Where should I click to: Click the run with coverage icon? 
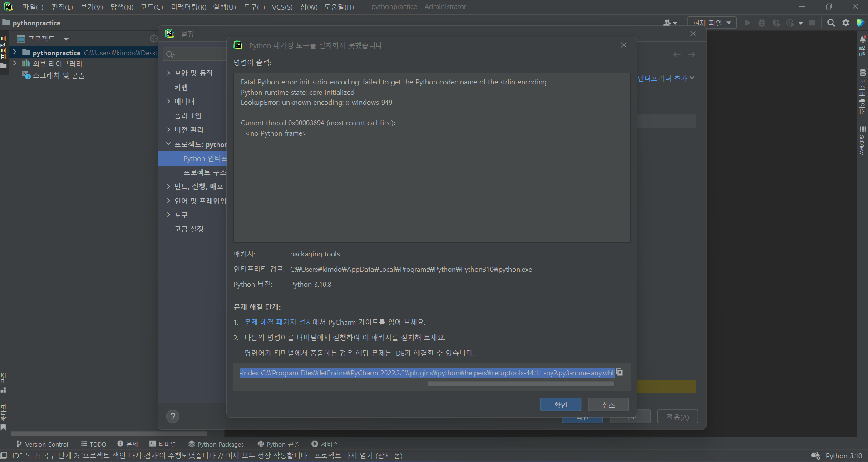(776, 23)
